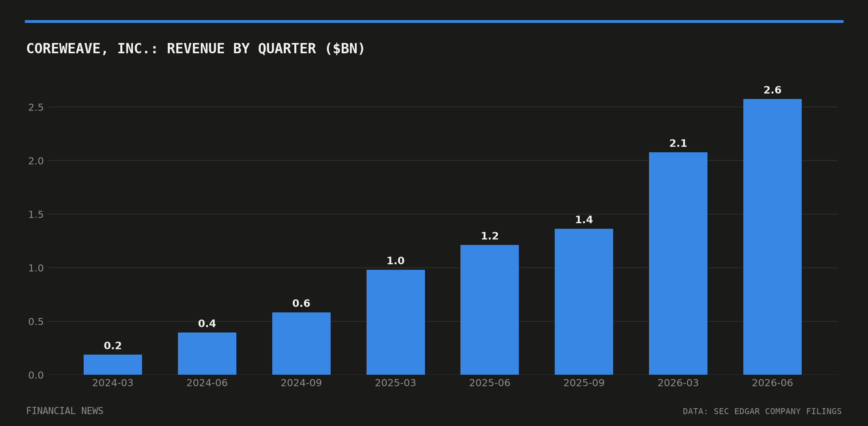Viewport: 868px width, 426px height.
Task: Click the '1.4' value label
Action: pos(584,220)
